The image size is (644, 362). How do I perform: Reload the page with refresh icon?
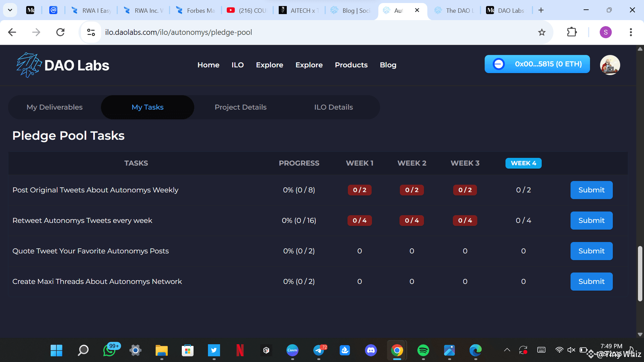(x=60, y=32)
